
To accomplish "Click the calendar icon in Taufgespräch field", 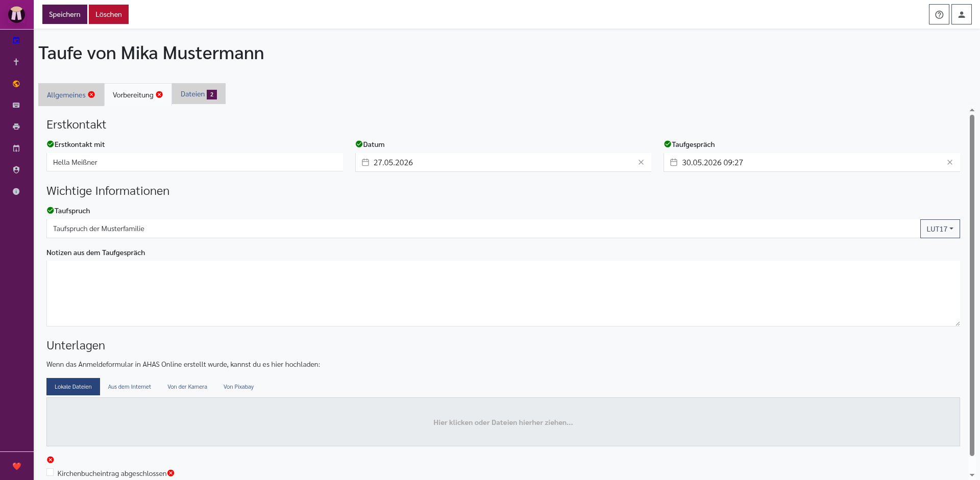I will (x=674, y=162).
